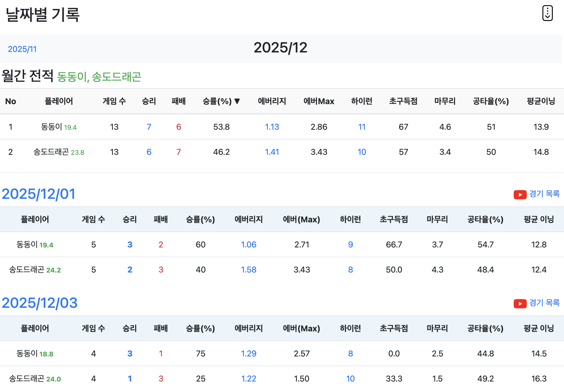Navigate to previous month 2025/11
Viewport: 564px width, 392px height.
click(x=22, y=49)
